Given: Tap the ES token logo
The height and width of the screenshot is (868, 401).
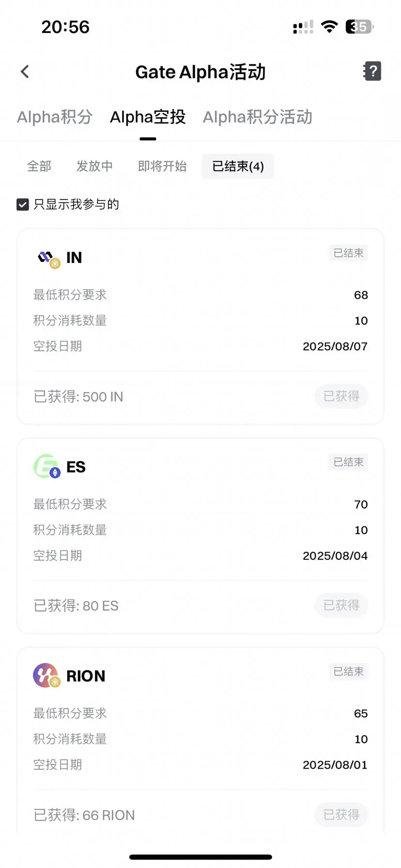Looking at the screenshot, I should (46, 466).
